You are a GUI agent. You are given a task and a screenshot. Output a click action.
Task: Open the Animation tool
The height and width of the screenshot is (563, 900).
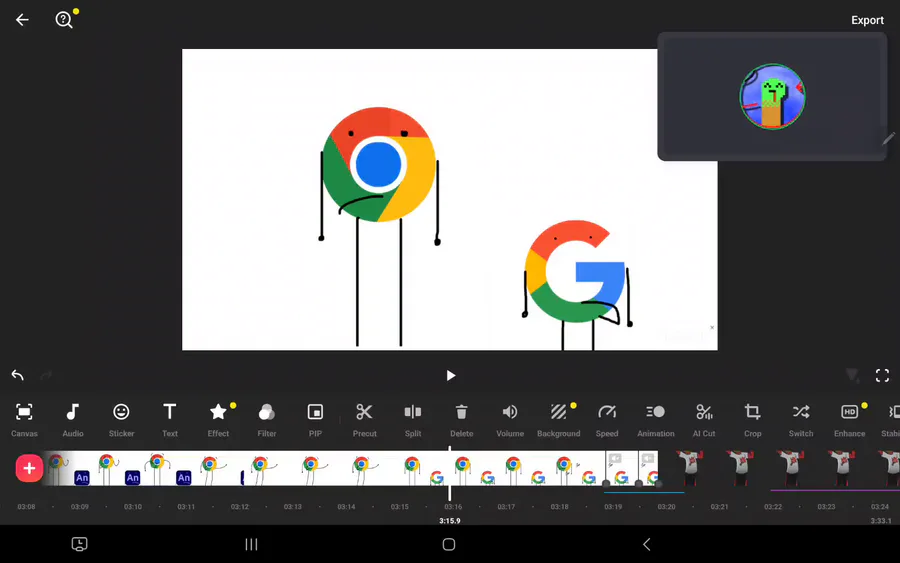pyautogui.click(x=655, y=420)
